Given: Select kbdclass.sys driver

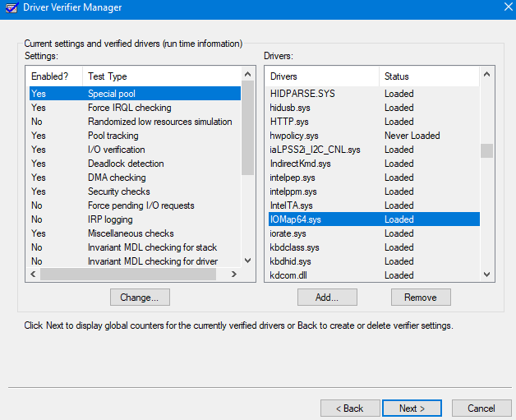Looking at the screenshot, I should click(x=374, y=247).
